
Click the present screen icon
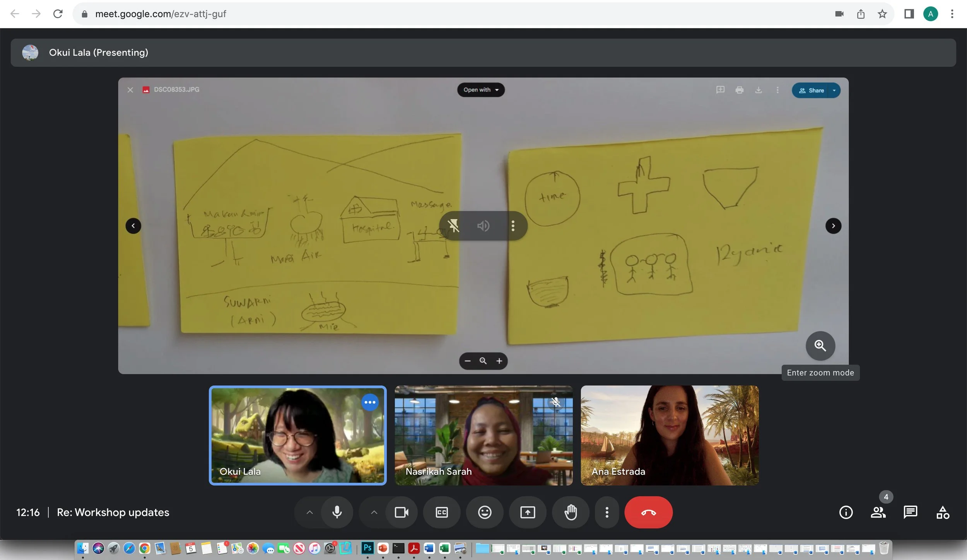(x=528, y=512)
